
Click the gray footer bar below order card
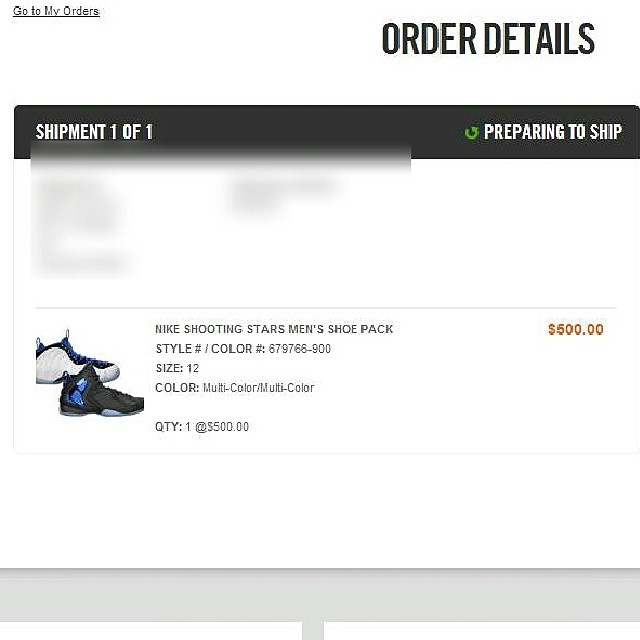(x=320, y=595)
